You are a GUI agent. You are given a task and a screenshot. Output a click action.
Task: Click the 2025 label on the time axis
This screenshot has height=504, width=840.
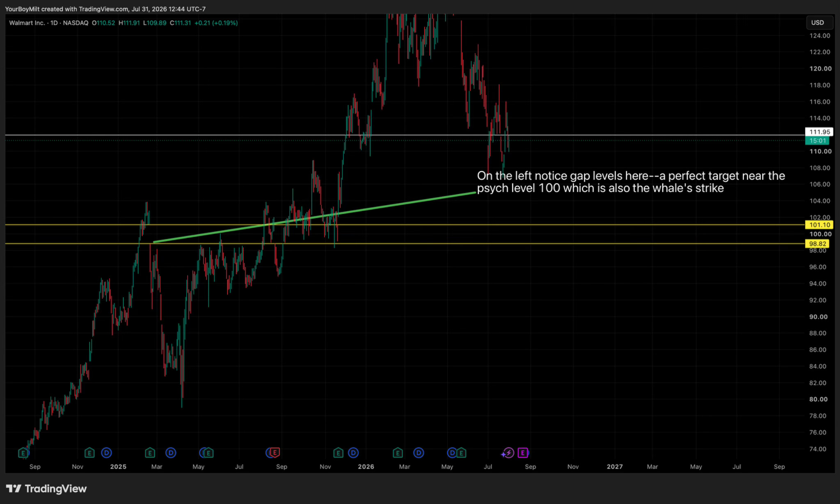(x=118, y=467)
